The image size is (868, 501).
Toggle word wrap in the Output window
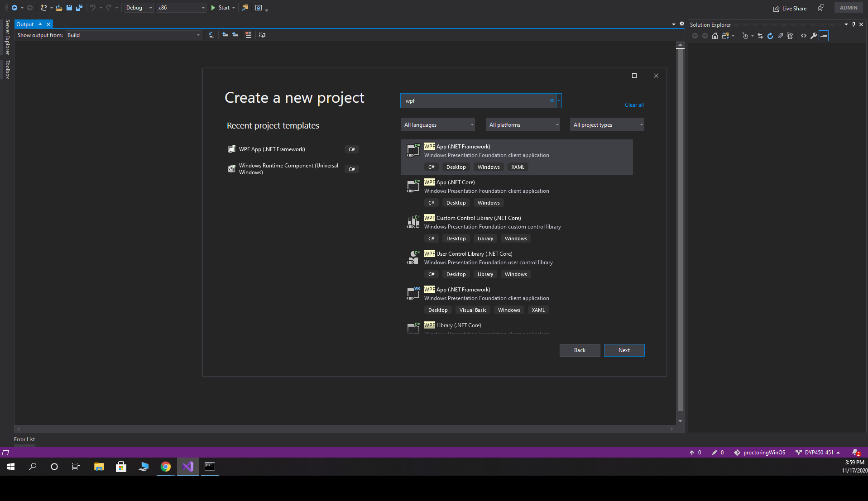click(x=262, y=35)
